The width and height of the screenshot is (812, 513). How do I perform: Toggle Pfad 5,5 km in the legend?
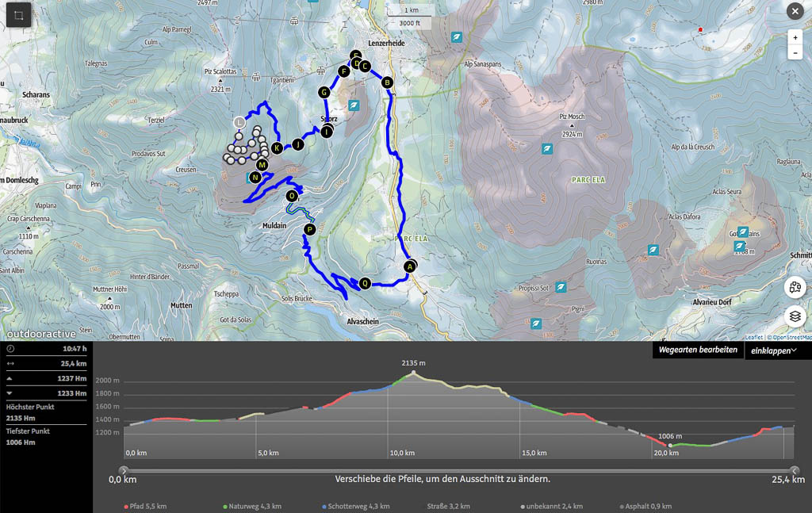click(145, 506)
